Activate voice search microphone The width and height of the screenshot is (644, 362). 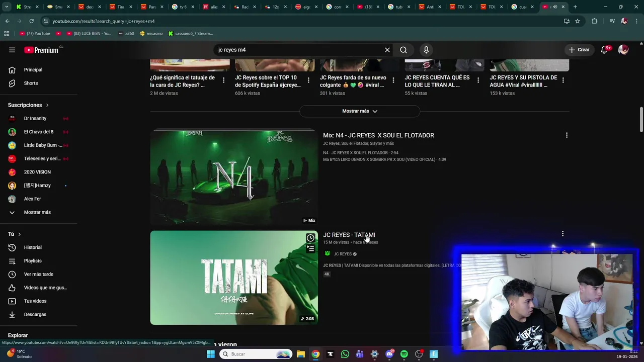(426, 50)
